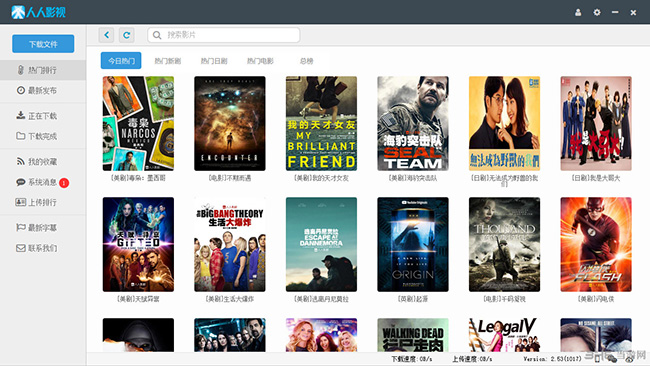Select the 今日热门 tab

coord(121,61)
